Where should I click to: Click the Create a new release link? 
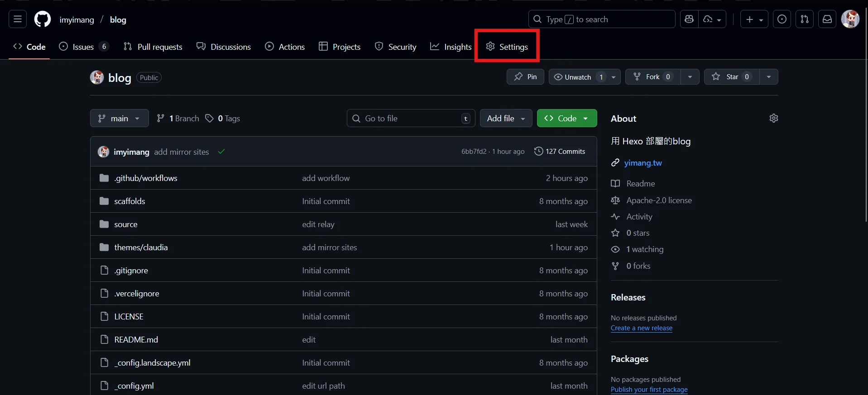click(x=641, y=328)
